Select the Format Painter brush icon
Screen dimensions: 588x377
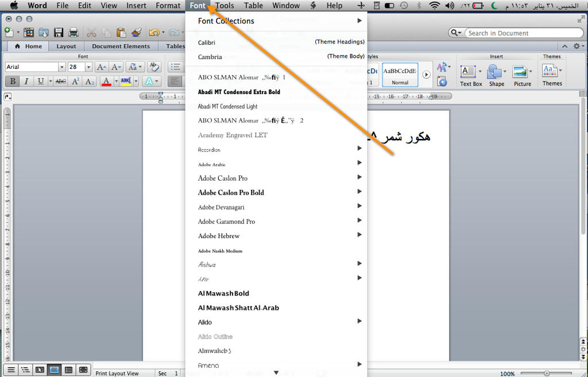pyautogui.click(x=136, y=33)
